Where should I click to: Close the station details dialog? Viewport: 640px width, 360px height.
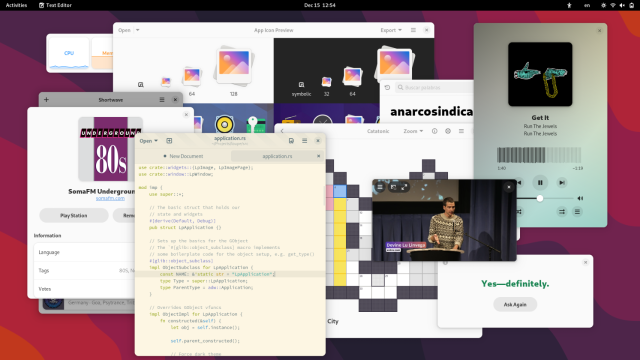[186, 115]
